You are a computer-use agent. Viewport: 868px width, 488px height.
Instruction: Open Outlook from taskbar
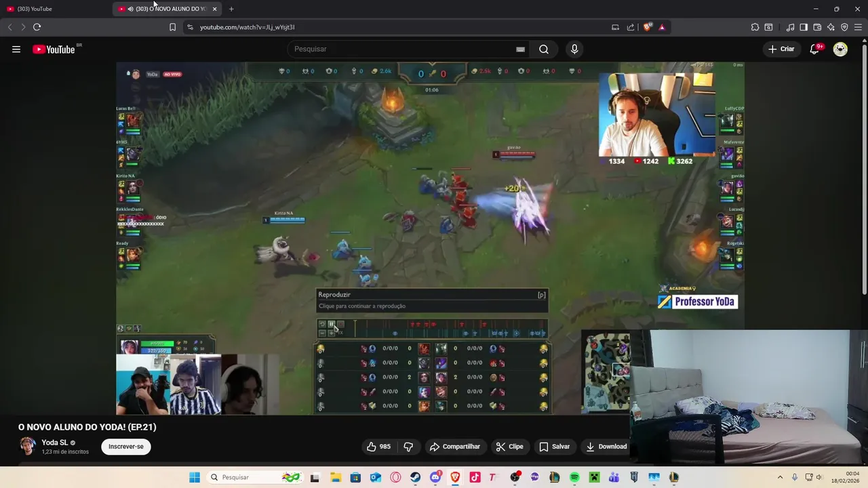click(x=375, y=477)
